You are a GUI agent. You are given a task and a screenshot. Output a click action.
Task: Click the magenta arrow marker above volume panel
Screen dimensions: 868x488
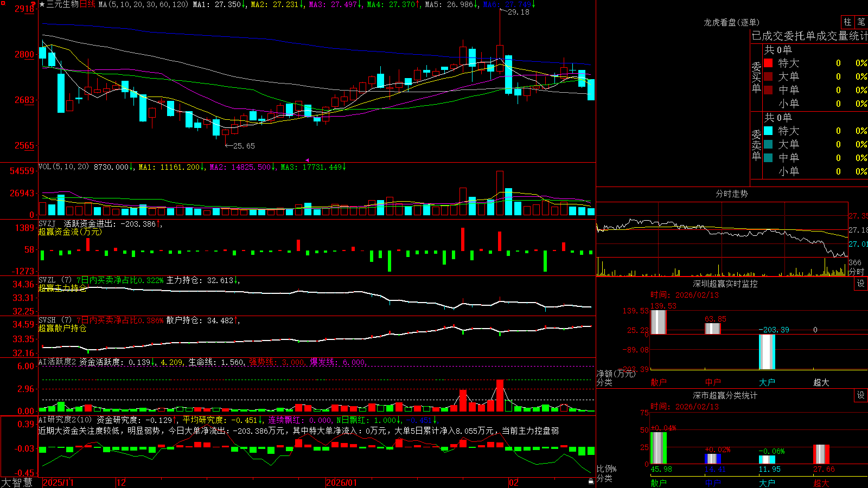(307, 160)
